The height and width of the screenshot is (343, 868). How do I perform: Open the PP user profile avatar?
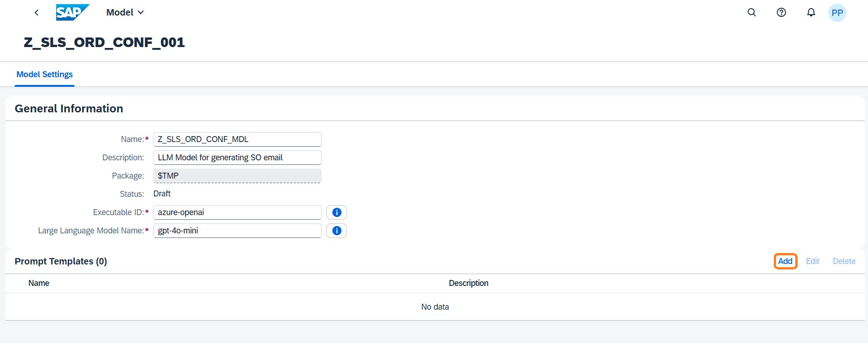pyautogui.click(x=837, y=13)
